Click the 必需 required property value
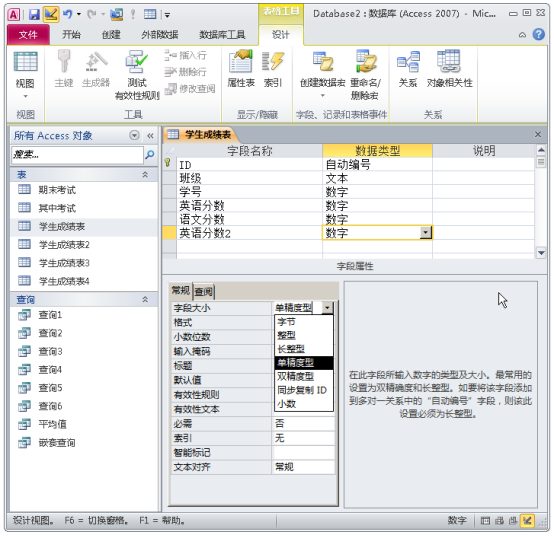Screen dimensions: 554x536 [x=303, y=424]
